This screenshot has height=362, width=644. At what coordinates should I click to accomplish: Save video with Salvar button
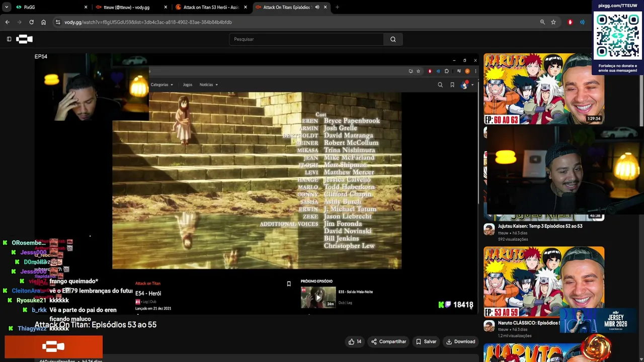[x=426, y=342]
